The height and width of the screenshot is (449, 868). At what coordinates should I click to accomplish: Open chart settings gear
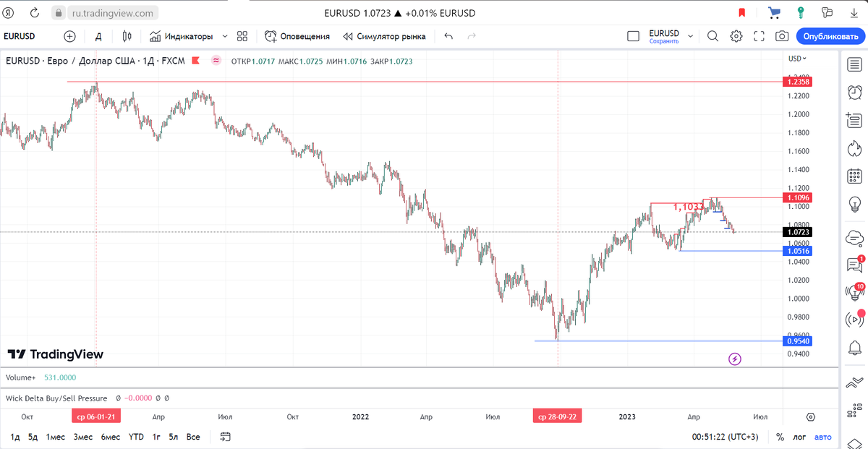point(736,35)
